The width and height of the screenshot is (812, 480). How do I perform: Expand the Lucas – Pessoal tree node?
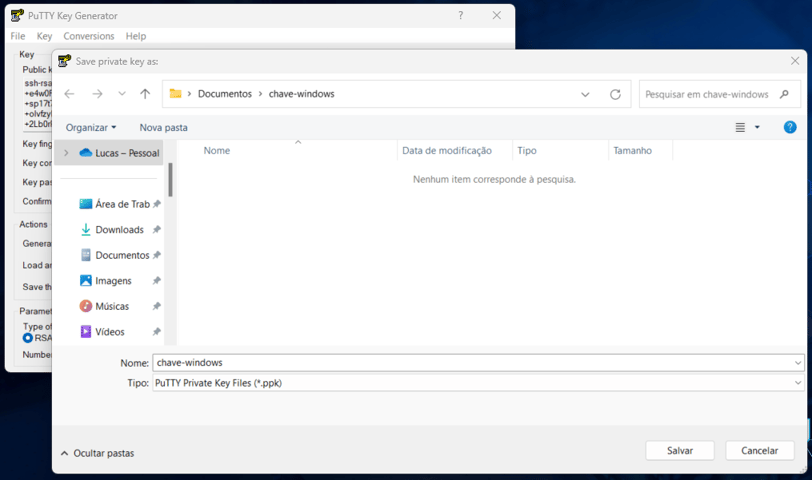(66, 153)
